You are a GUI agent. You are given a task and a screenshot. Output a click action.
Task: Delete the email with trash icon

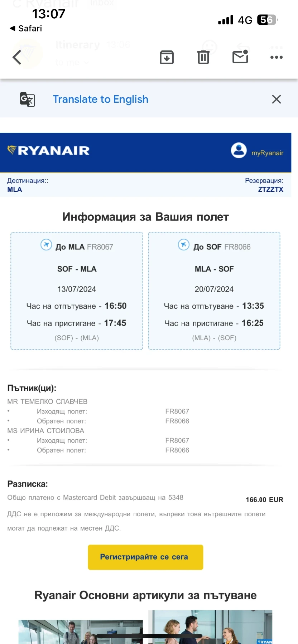pyautogui.click(x=203, y=57)
